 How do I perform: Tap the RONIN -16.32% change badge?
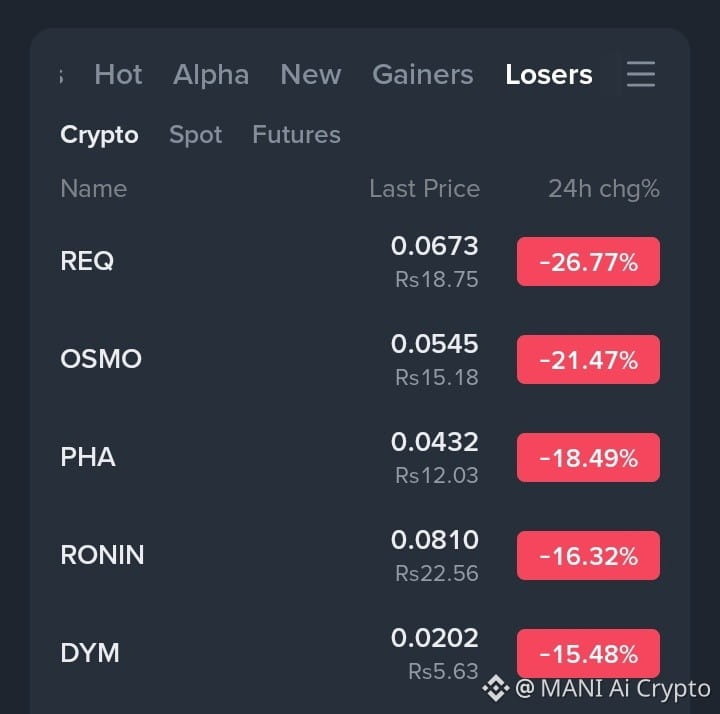click(588, 555)
